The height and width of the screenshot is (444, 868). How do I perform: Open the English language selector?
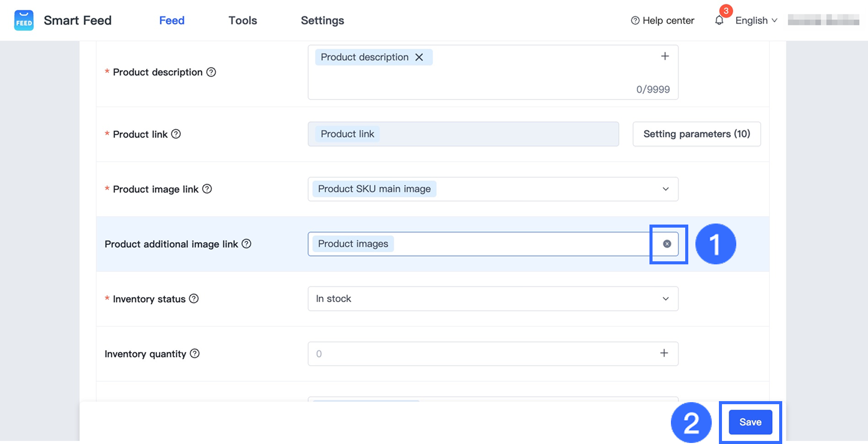pos(756,20)
